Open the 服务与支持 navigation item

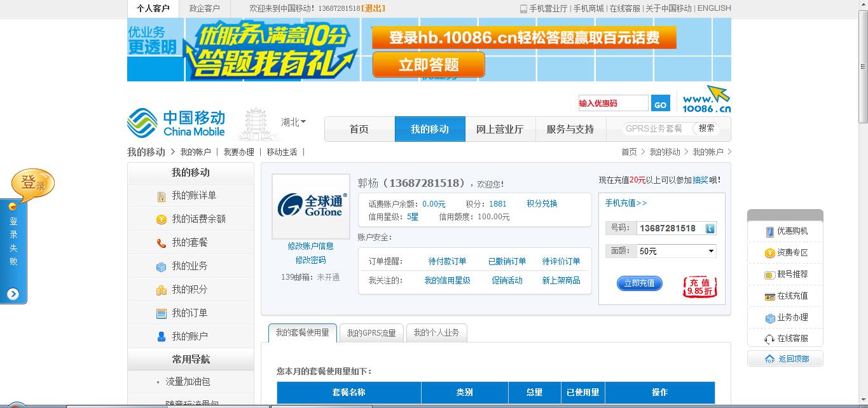coord(570,129)
